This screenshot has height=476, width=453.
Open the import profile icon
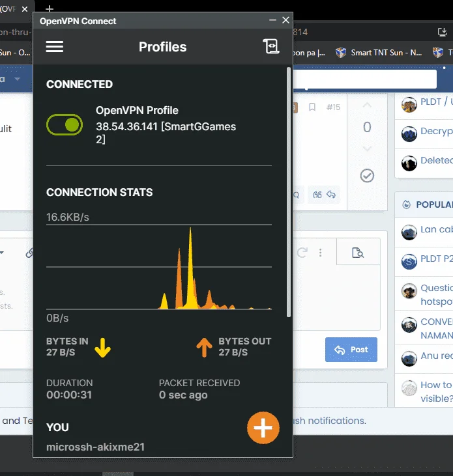click(x=270, y=46)
